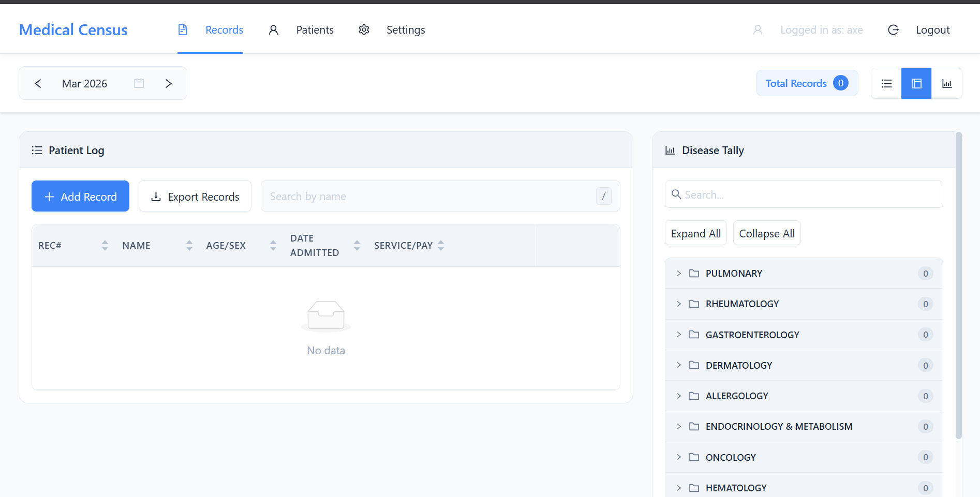Expand the PULMONARY category

[678, 273]
